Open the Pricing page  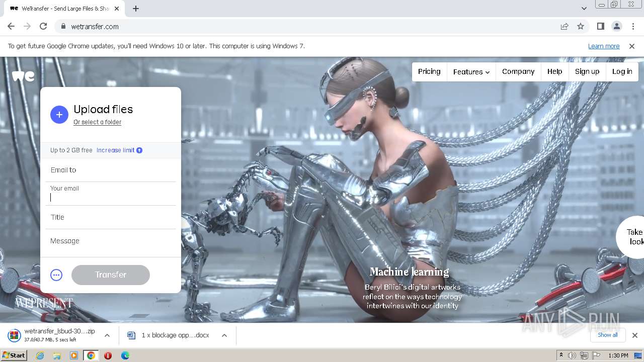[x=429, y=71]
